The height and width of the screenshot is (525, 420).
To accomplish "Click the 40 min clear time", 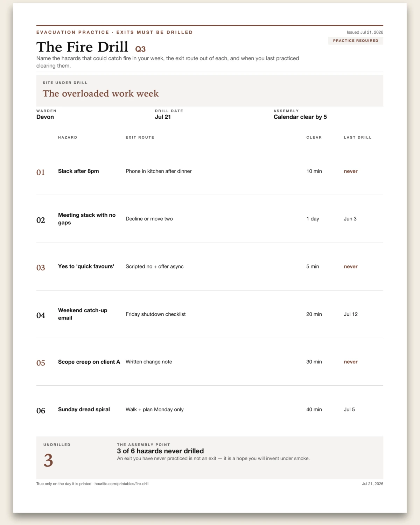I will click(x=314, y=409).
